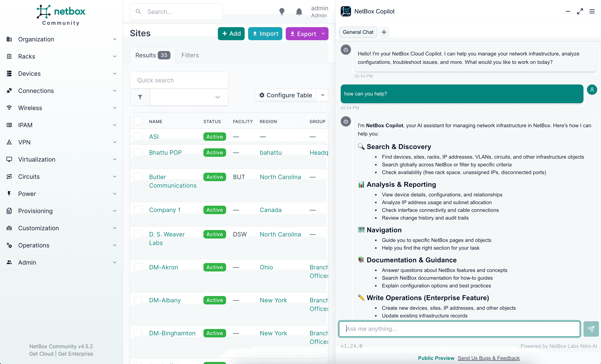The width and height of the screenshot is (601, 364).
Task: Open the North Carolina region for Butler Communications
Action: point(280,177)
